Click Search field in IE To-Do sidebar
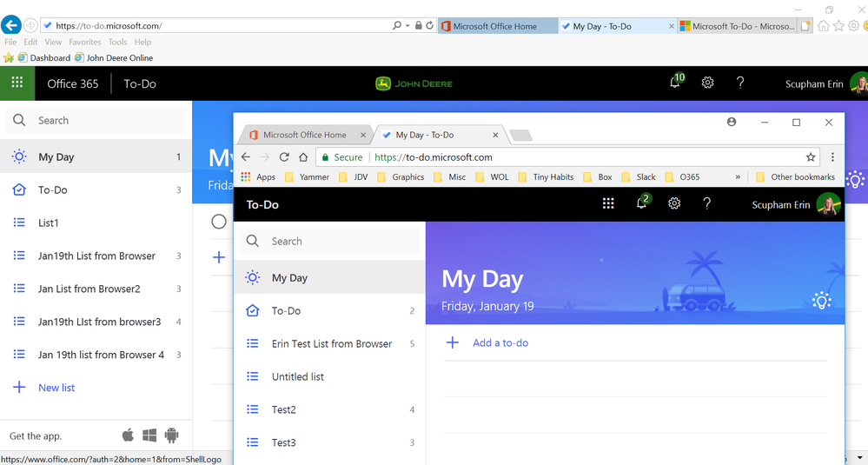This screenshot has height=465, width=868. pyautogui.click(x=96, y=120)
